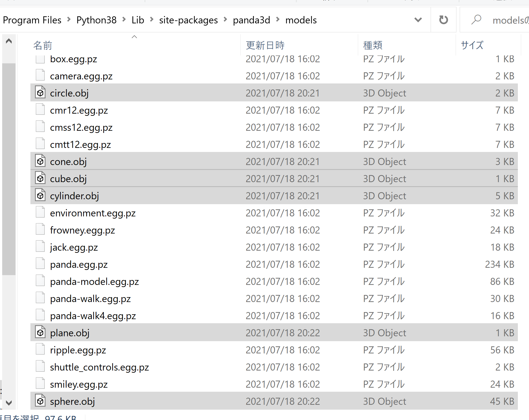The width and height of the screenshot is (529, 420).
Task: Click the cmtt12.egg.pz file icon
Action: (40, 144)
